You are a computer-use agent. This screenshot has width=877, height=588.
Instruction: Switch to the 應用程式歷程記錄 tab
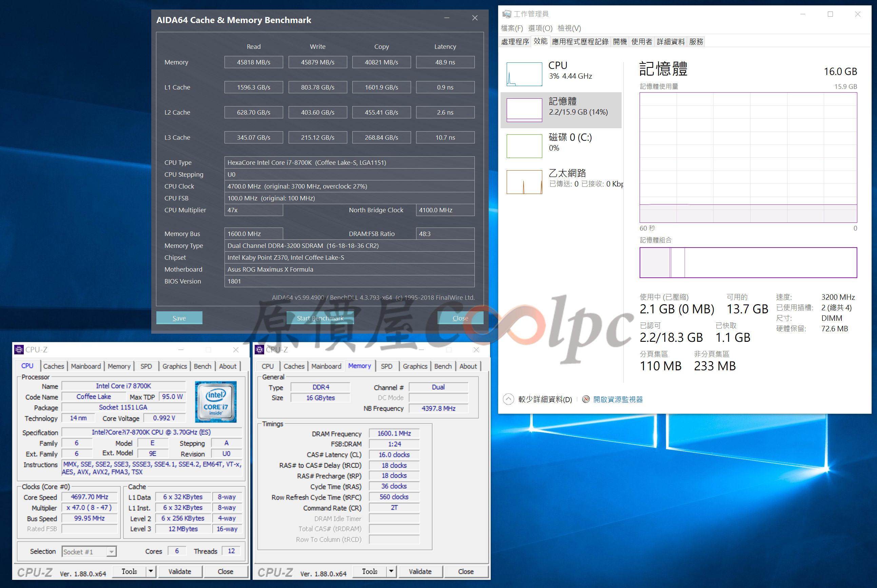coord(580,42)
